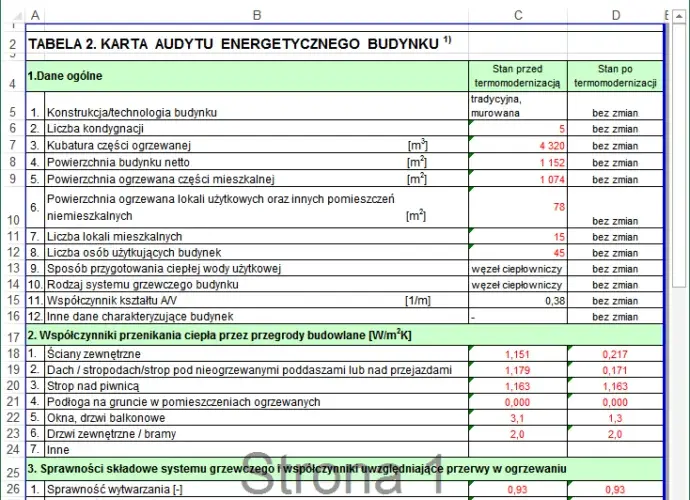
Task: Click 'Kubatura części ogrzewanej' cell
Action: [257, 145]
